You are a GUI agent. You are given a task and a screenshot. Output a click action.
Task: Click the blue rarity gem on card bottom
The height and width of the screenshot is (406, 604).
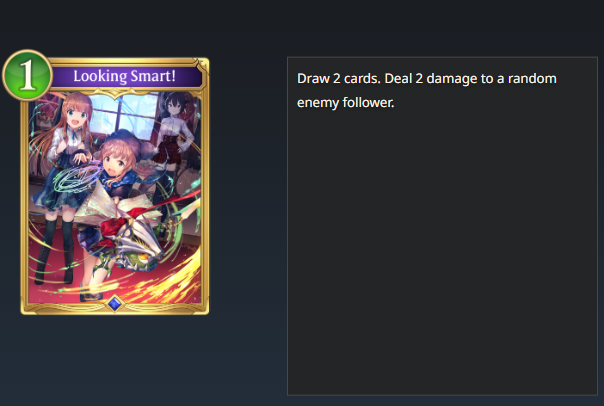tap(114, 304)
